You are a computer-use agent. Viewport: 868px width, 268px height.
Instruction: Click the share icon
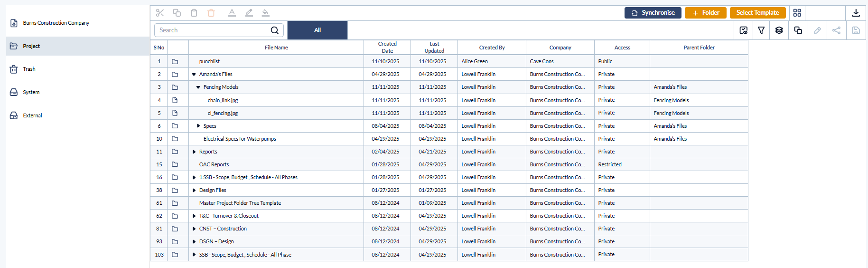point(837,30)
